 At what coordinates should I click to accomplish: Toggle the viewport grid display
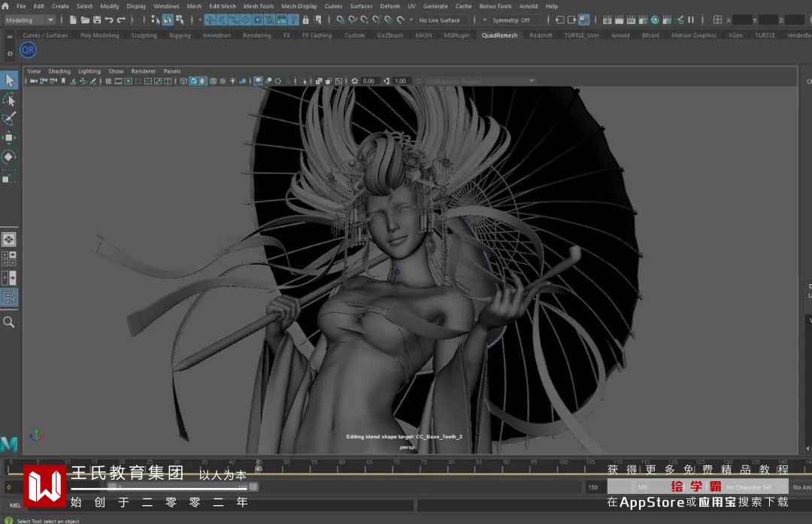tap(108, 81)
